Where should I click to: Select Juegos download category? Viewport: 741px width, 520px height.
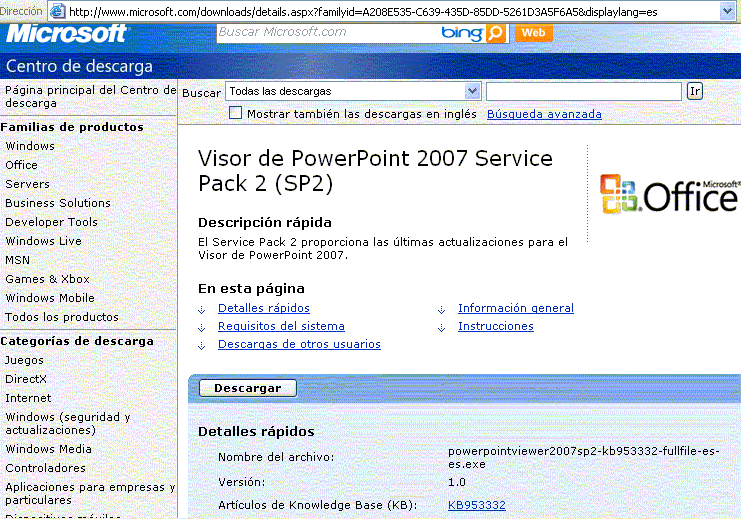point(24,360)
